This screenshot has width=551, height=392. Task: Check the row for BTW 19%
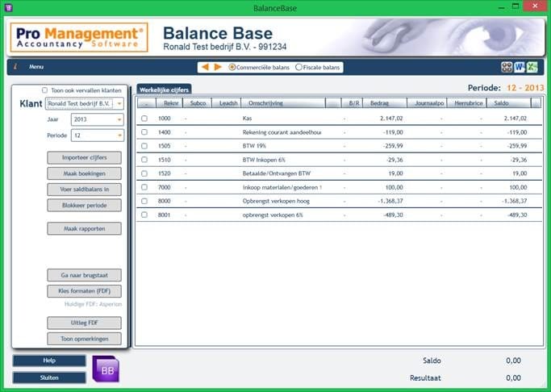(144, 146)
